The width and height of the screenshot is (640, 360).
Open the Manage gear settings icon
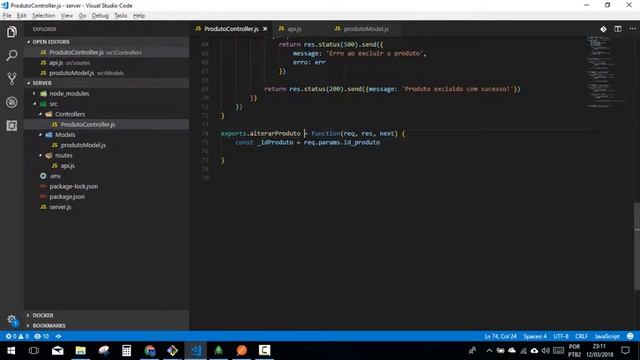(12, 320)
